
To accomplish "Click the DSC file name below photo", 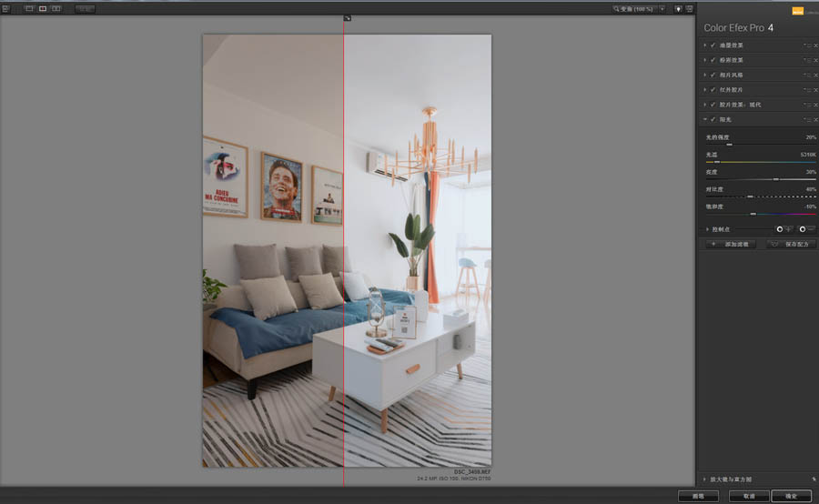I will pos(472,472).
